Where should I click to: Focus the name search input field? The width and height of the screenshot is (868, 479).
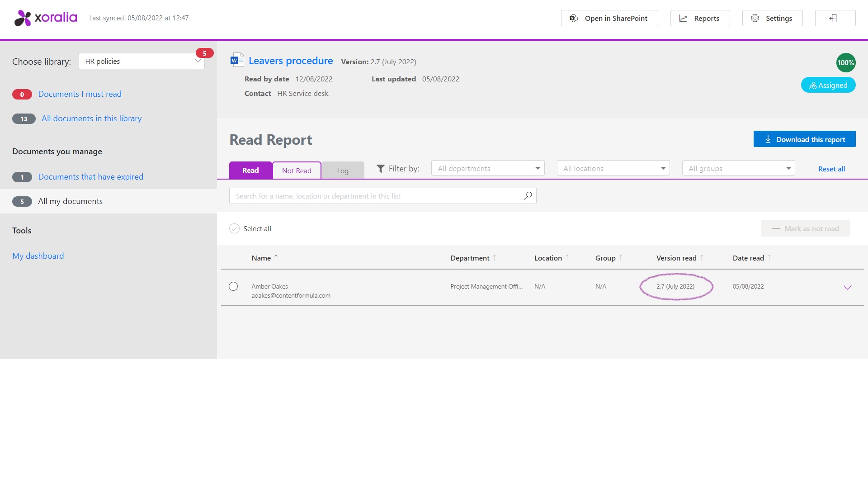click(x=382, y=196)
